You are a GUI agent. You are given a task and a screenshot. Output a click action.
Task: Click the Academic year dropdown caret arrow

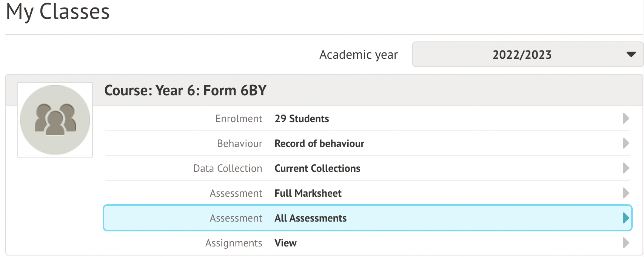pos(631,55)
